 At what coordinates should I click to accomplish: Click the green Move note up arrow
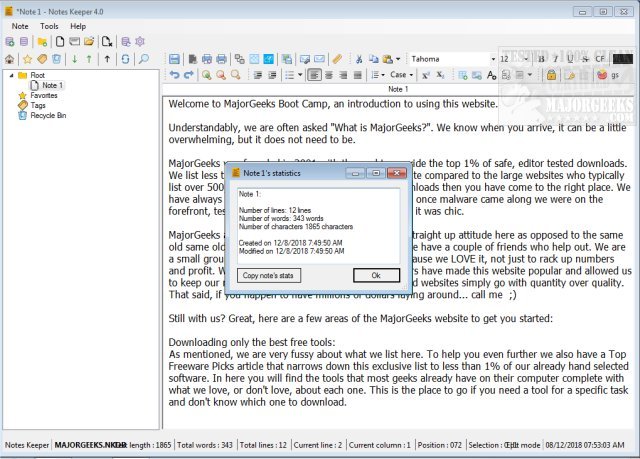(x=89, y=59)
